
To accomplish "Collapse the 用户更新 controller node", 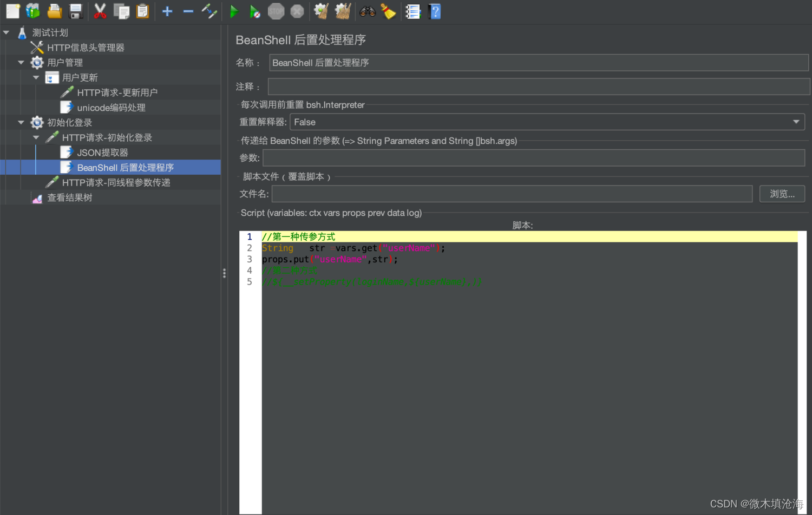I will [36, 78].
